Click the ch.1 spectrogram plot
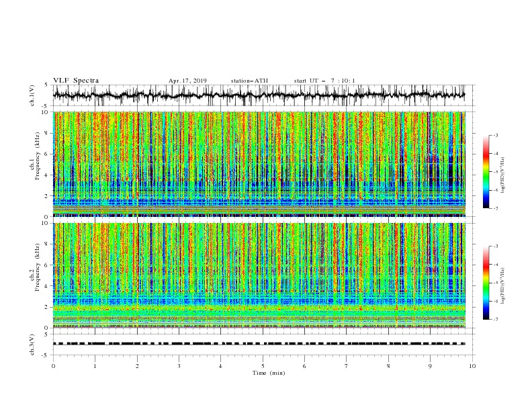 259,164
